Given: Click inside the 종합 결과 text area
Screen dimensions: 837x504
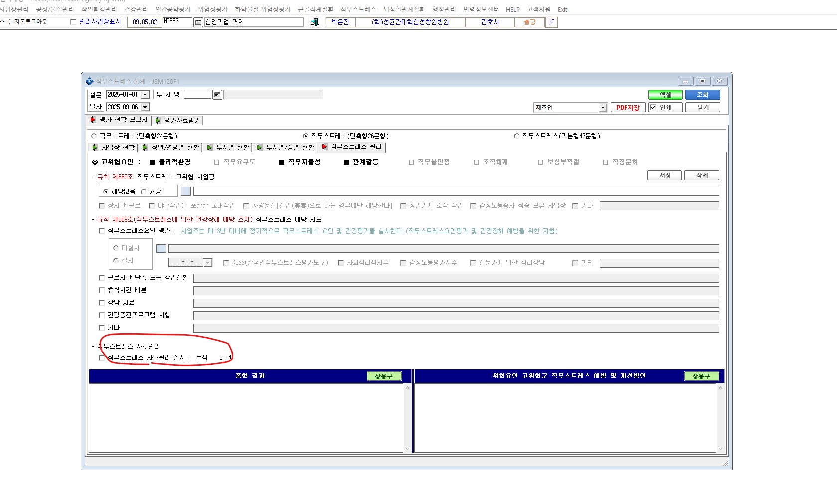Looking at the screenshot, I should pos(246,418).
